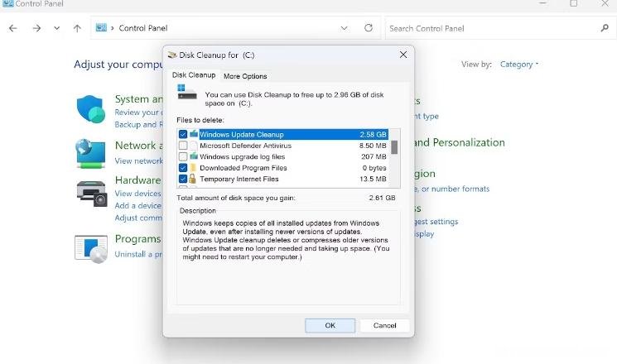The height and width of the screenshot is (364, 617).
Task: Open the Backup and Restore link
Action: (x=138, y=125)
